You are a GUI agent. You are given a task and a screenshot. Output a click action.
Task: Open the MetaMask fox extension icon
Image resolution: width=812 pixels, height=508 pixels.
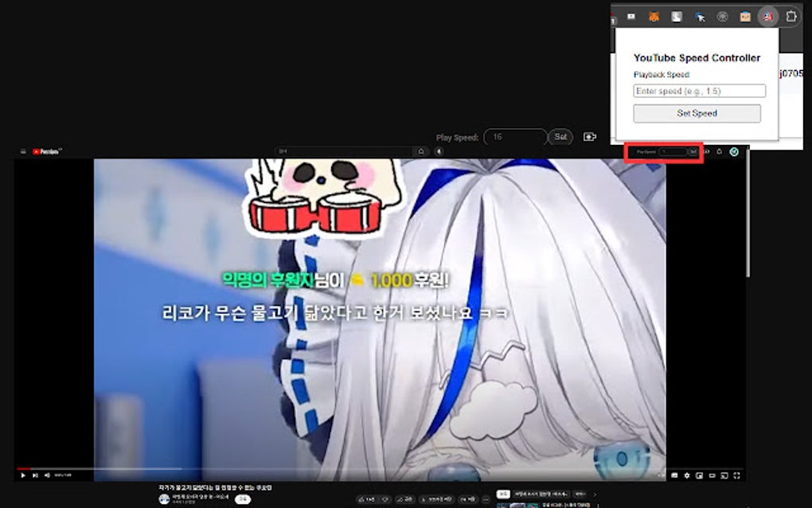(654, 17)
